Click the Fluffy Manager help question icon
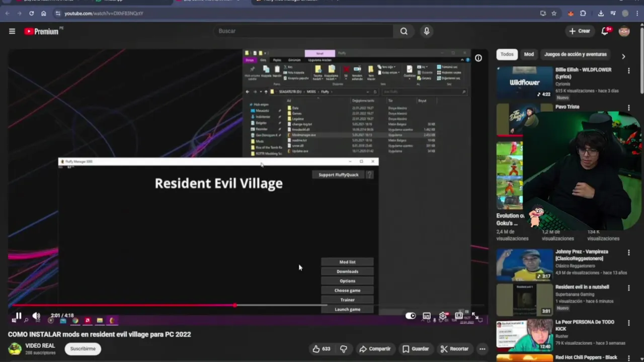The image size is (644, 362). point(369,174)
